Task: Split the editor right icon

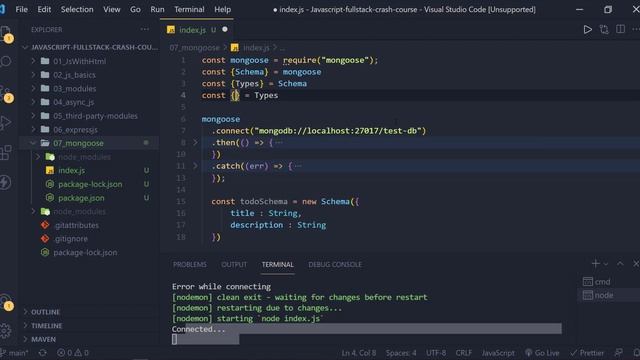Action: 620,29
